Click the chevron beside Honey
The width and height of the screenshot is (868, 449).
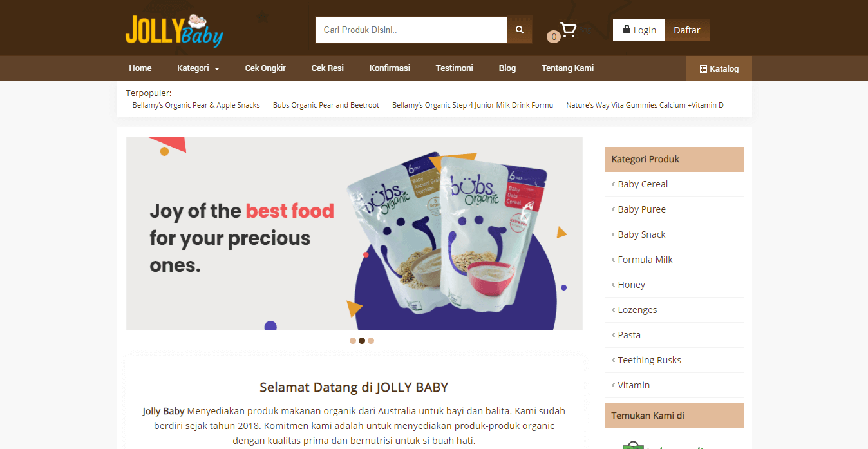613,285
